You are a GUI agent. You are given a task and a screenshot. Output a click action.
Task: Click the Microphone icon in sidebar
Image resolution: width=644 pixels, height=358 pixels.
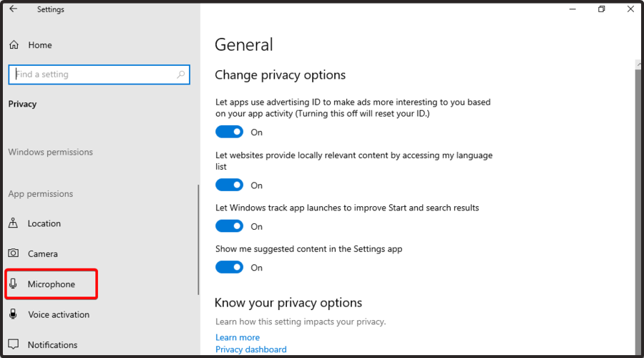coord(13,284)
